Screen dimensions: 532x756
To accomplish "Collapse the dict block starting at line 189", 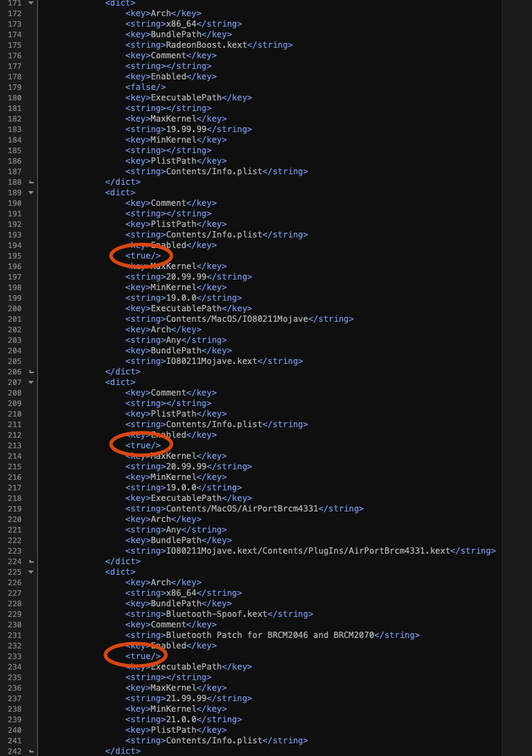I will [31, 193].
